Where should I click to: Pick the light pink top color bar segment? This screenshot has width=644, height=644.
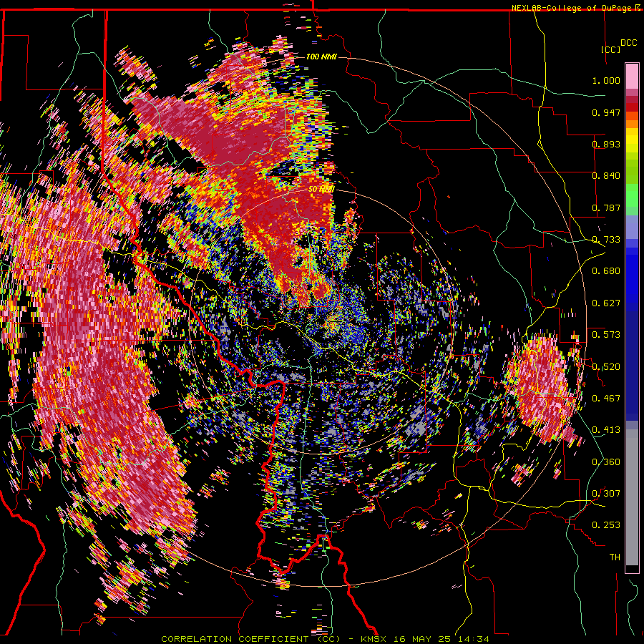[632, 76]
